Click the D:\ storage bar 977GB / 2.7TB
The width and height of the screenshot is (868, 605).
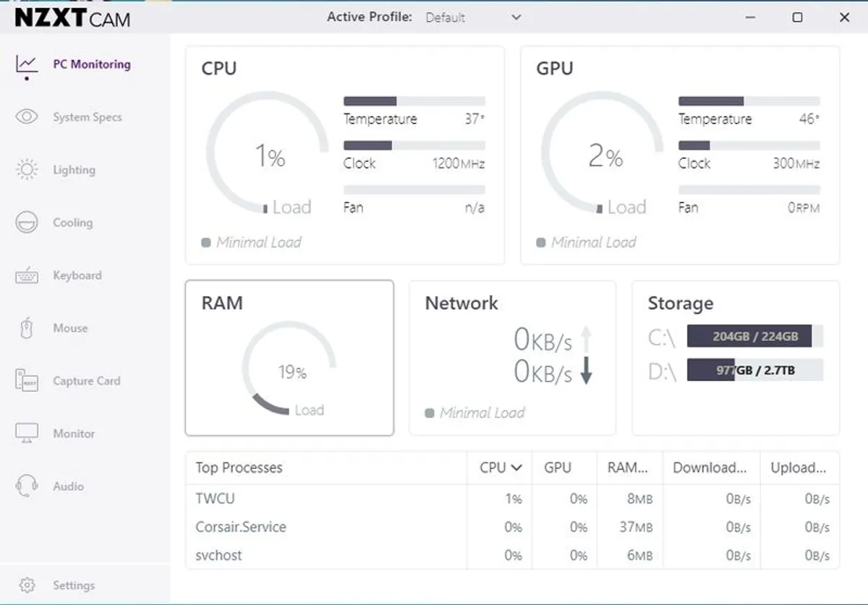(x=755, y=370)
